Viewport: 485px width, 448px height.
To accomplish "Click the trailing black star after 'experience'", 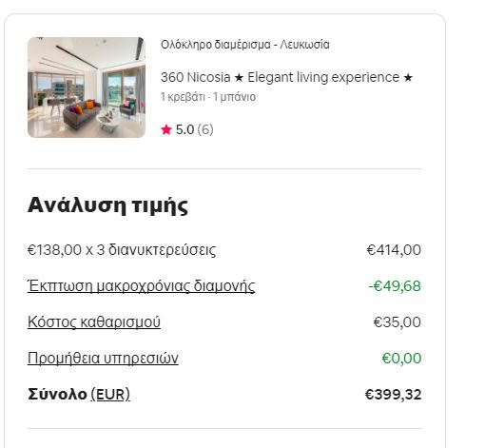I will click(408, 77).
